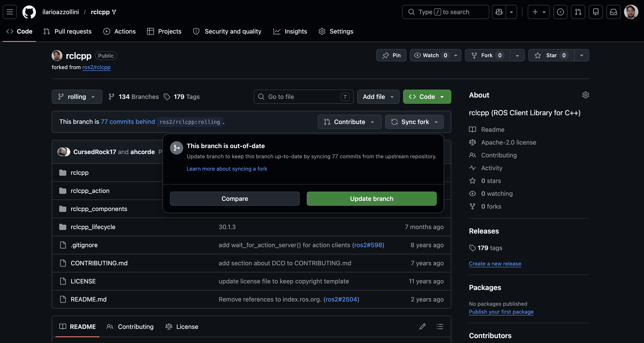644x343 pixels.
Task: Open the Add file dropdown
Action: tap(378, 97)
